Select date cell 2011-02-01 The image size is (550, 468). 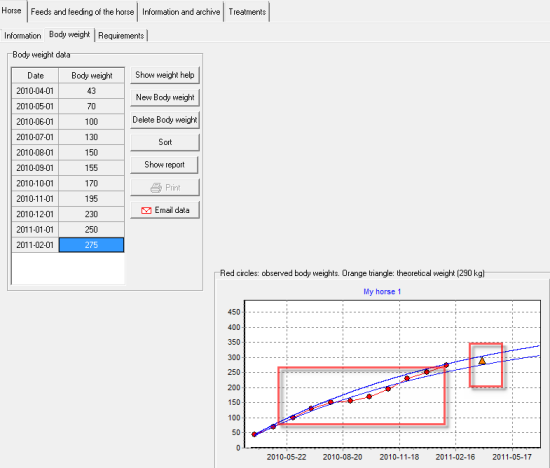click(x=35, y=245)
